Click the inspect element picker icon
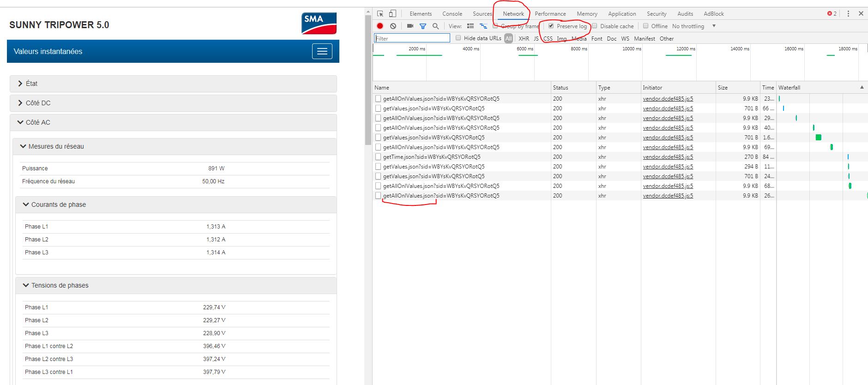 click(x=380, y=14)
